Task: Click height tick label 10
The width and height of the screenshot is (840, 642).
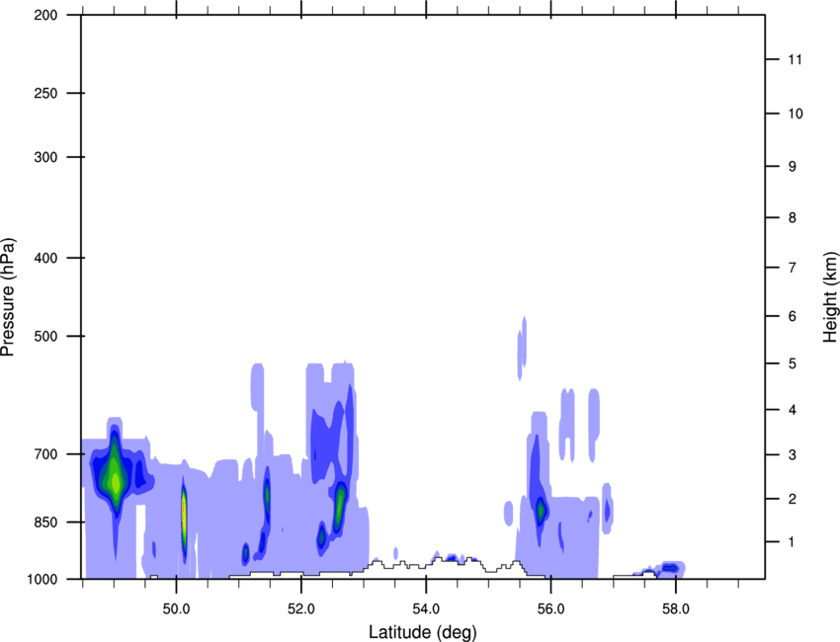Action: coord(796,114)
